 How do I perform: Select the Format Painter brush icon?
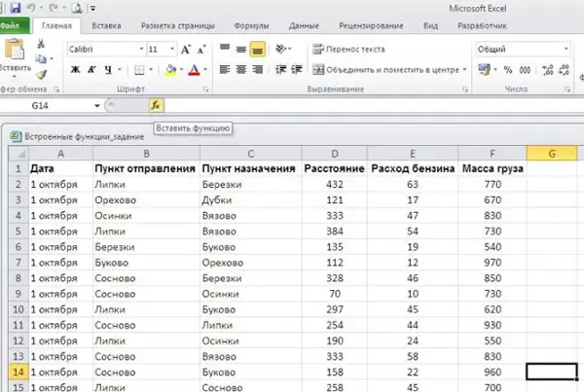point(41,75)
